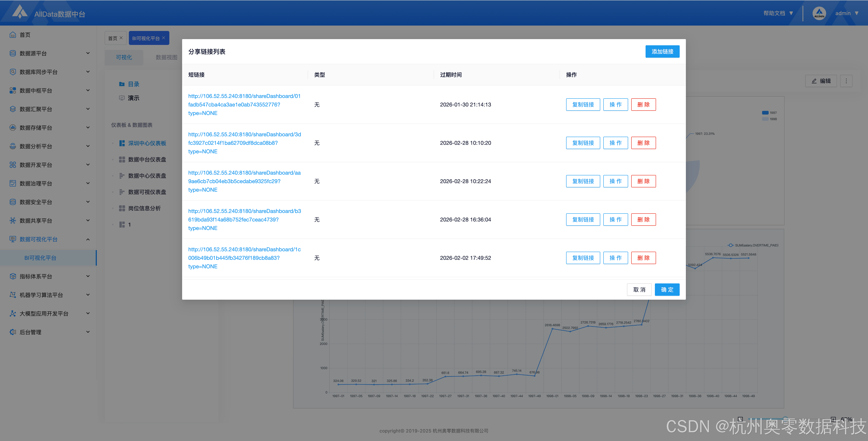The width and height of the screenshot is (868, 441).
Task: Toggle the SUM(salary.OVERTIME_PAID) legend marker
Action: point(730,245)
